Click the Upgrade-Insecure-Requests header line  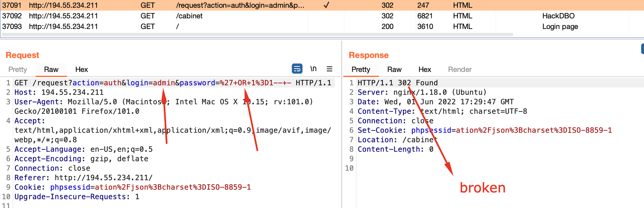click(x=77, y=197)
